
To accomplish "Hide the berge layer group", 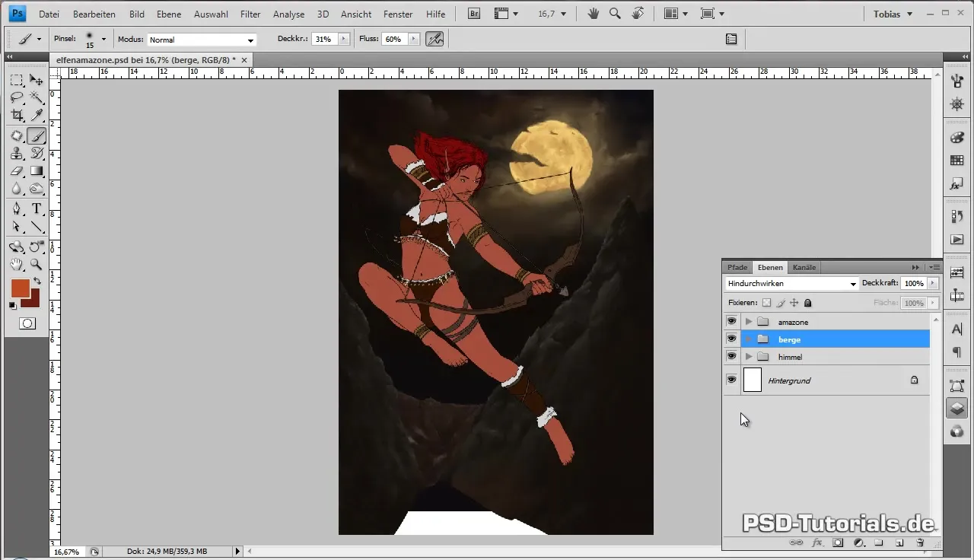I will pos(731,339).
